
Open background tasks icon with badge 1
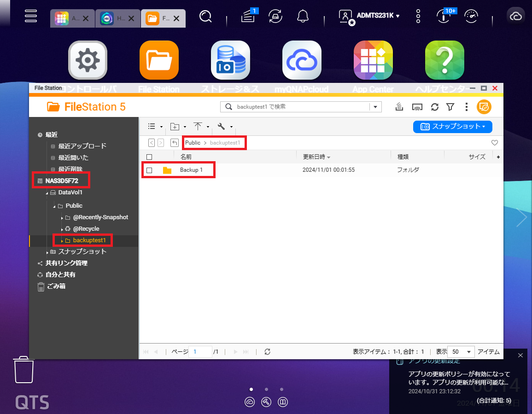[249, 16]
